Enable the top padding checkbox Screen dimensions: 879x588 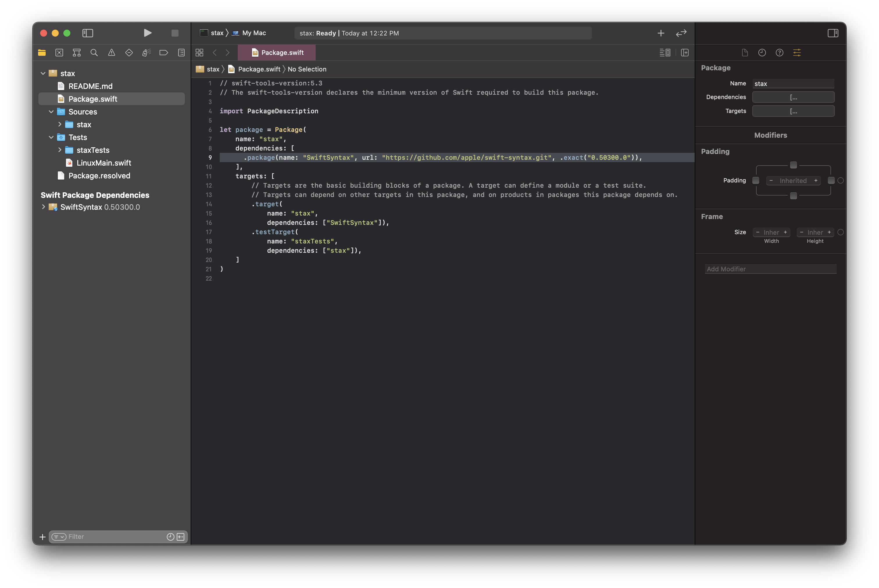(x=793, y=165)
